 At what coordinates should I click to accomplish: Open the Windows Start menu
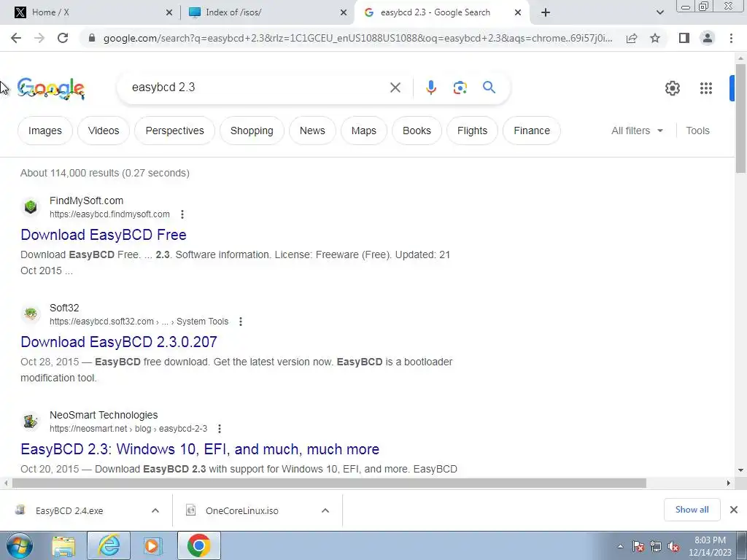20,545
